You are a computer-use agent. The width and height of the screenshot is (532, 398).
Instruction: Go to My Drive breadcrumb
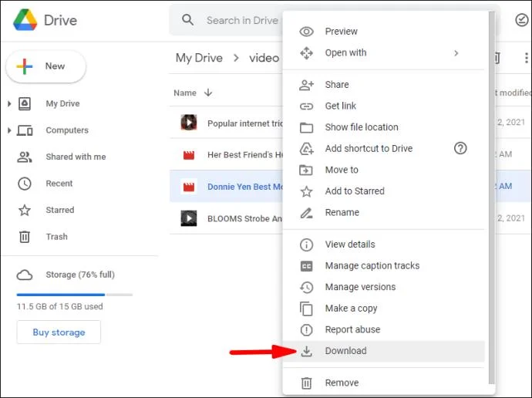pyautogui.click(x=199, y=58)
